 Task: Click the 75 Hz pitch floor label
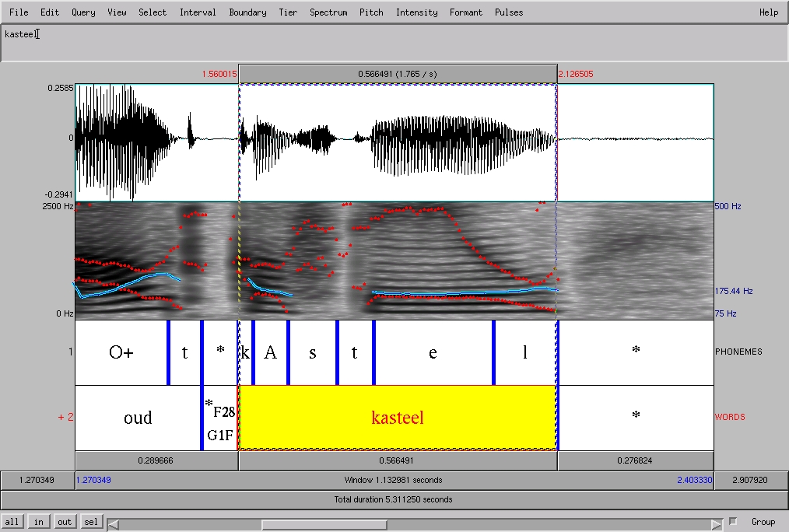coord(726,313)
